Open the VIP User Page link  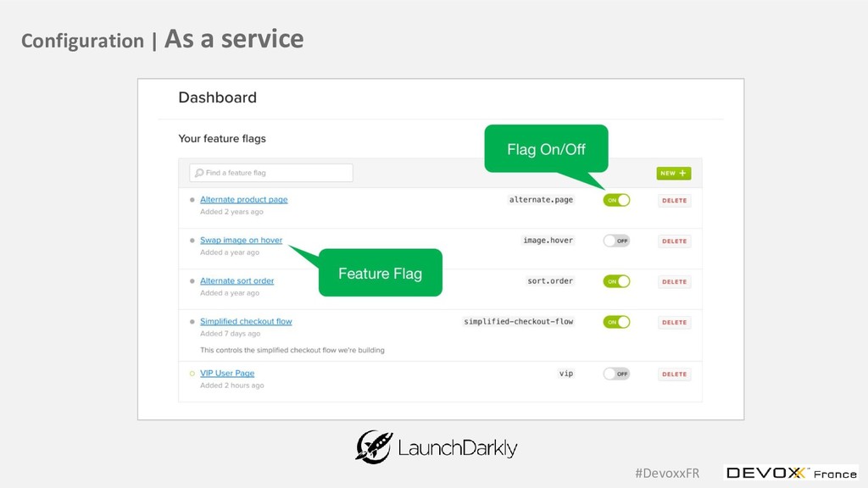pos(227,374)
